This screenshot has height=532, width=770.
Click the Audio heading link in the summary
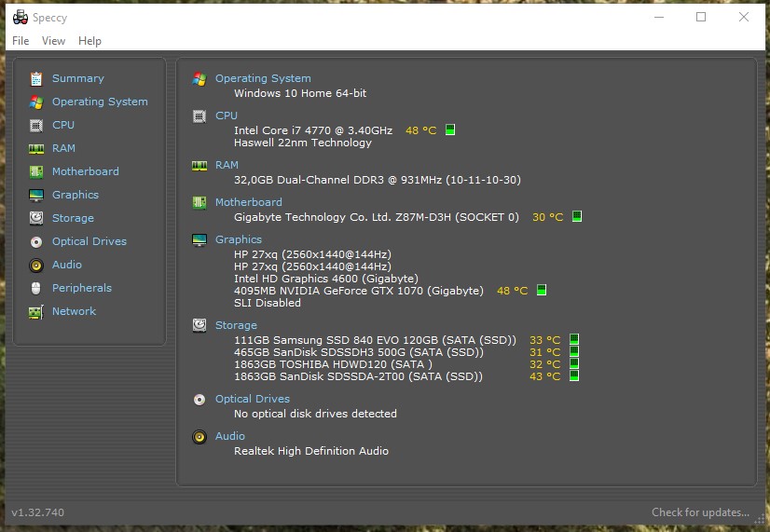(x=230, y=436)
